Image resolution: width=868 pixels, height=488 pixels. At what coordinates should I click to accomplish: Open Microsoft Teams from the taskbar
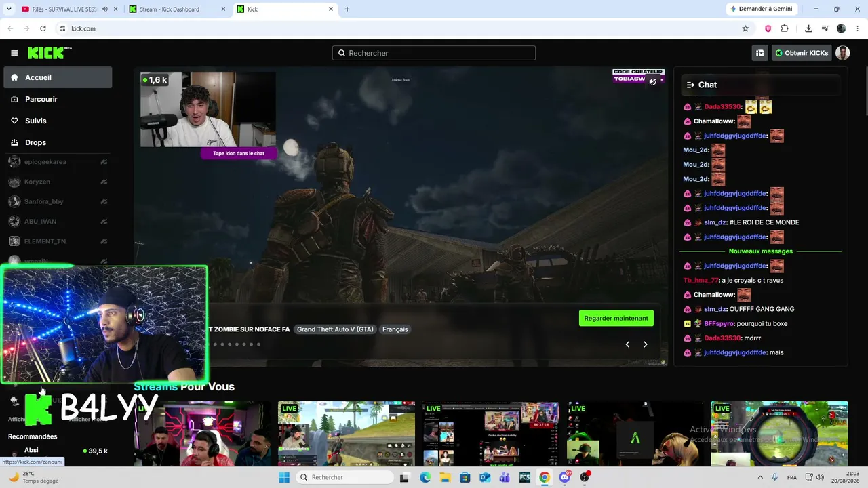[505, 477]
